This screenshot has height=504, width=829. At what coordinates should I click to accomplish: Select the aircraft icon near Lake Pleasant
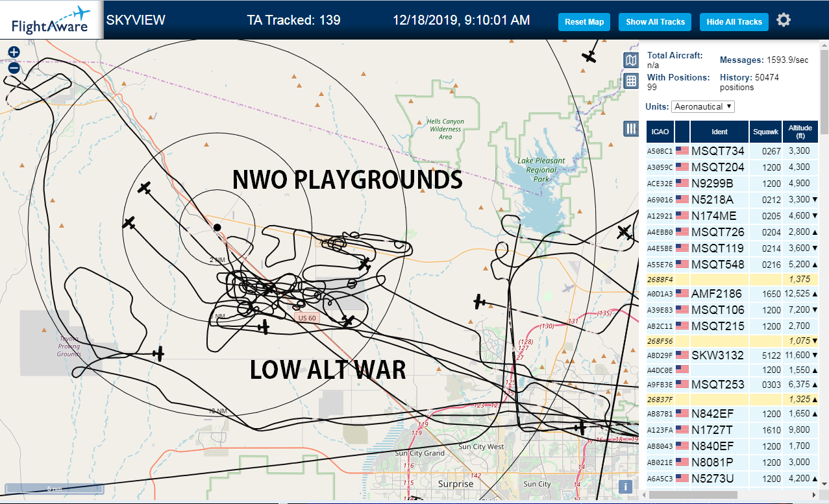[x=624, y=232]
